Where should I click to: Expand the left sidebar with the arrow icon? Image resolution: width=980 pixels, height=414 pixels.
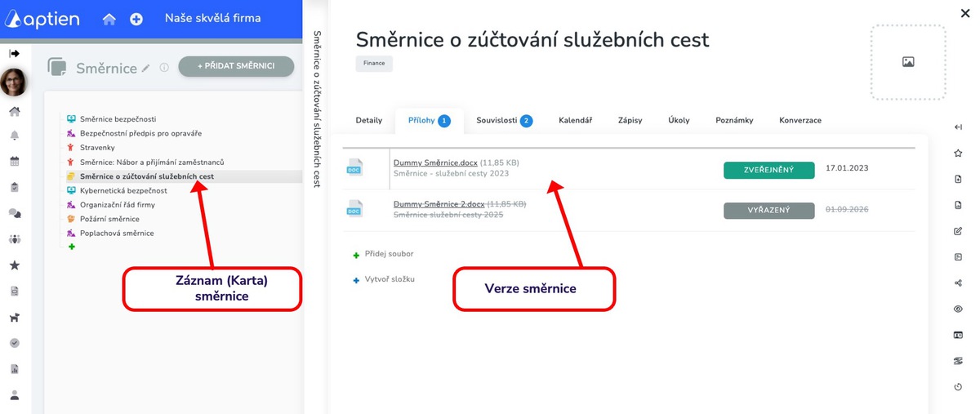click(14, 53)
